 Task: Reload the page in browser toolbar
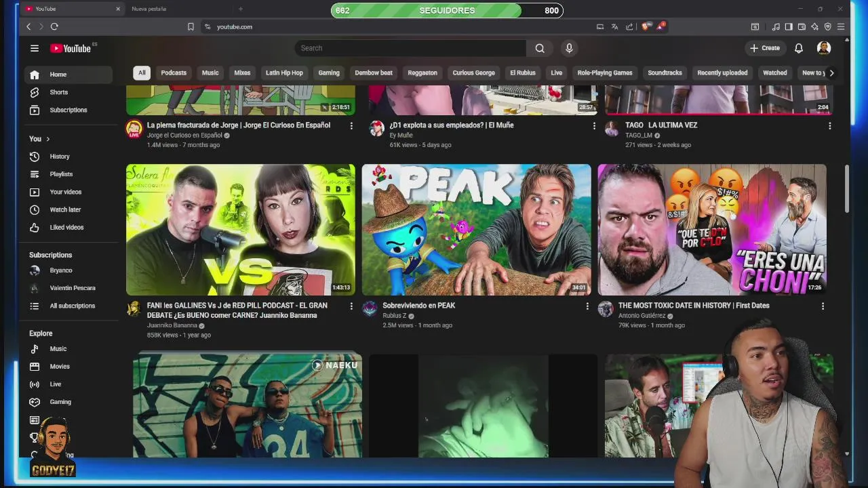pyautogui.click(x=54, y=26)
